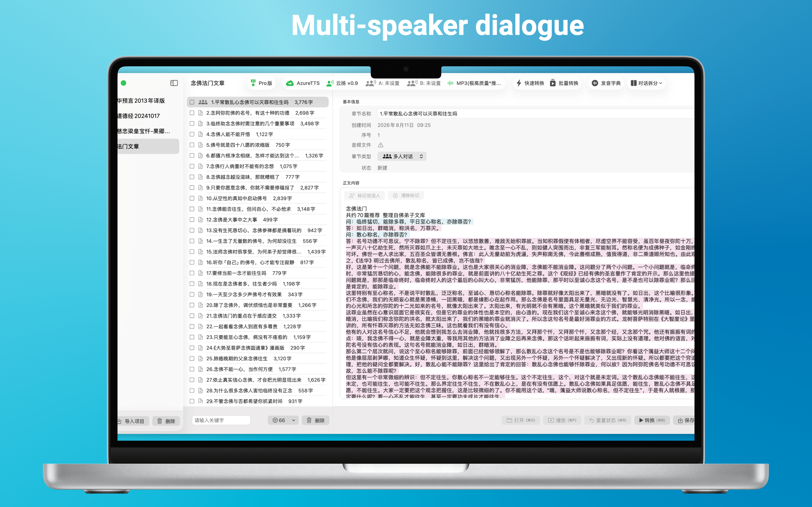Click the 导入项目 import button
This screenshot has width=812, height=507.
[x=132, y=421]
